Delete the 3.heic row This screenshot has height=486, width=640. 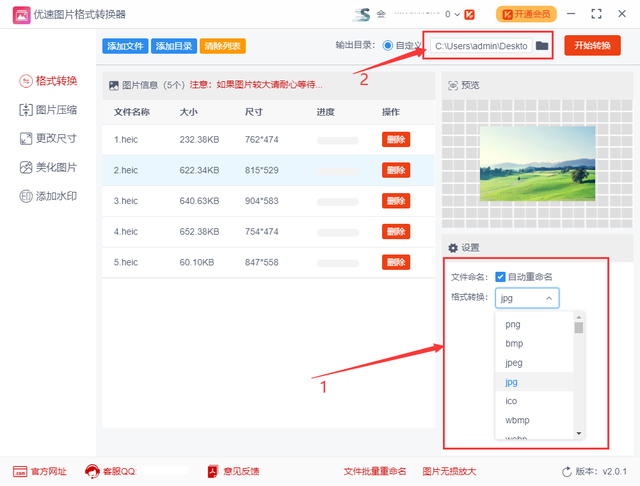(396, 201)
